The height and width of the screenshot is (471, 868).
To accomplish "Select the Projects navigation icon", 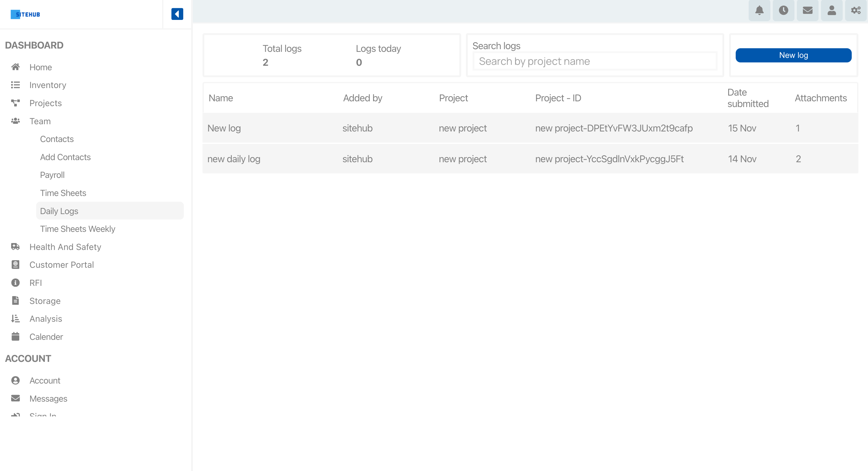I will [16, 103].
